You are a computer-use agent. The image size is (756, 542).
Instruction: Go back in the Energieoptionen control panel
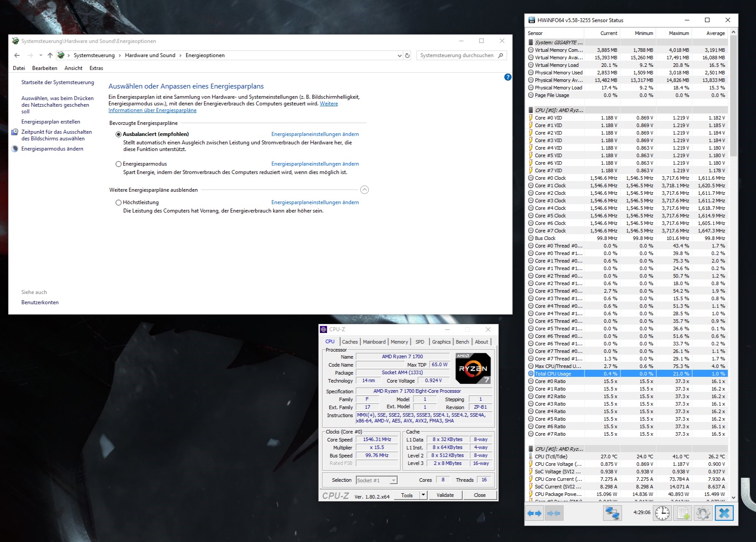tap(17, 55)
